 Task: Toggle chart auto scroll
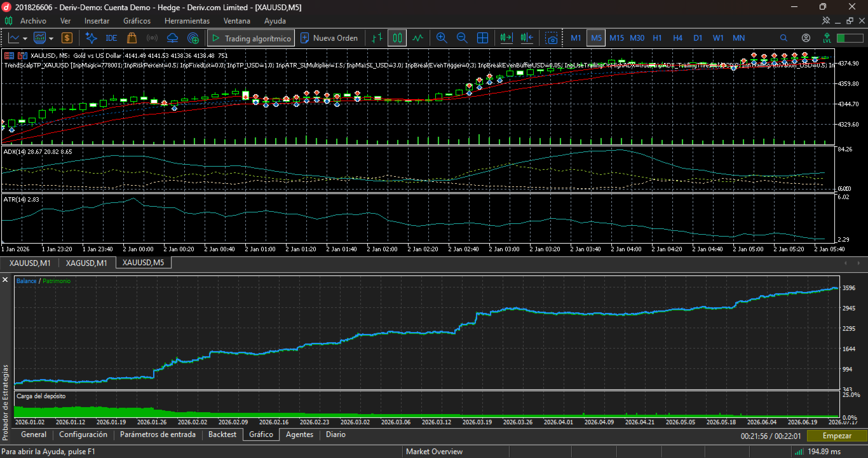coord(506,38)
